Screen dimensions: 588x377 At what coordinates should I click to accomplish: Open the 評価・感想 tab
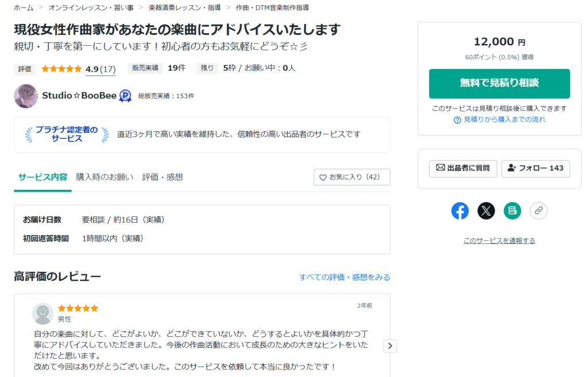tap(163, 177)
